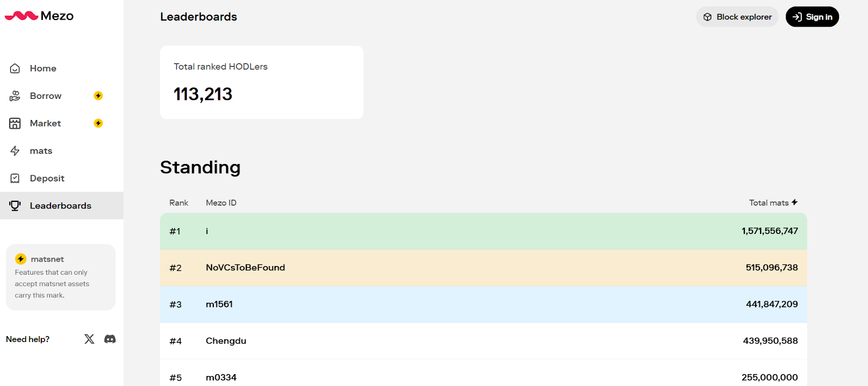Click the Mezo logo
The width and height of the screenshot is (868, 386).
pyautogui.click(x=39, y=16)
